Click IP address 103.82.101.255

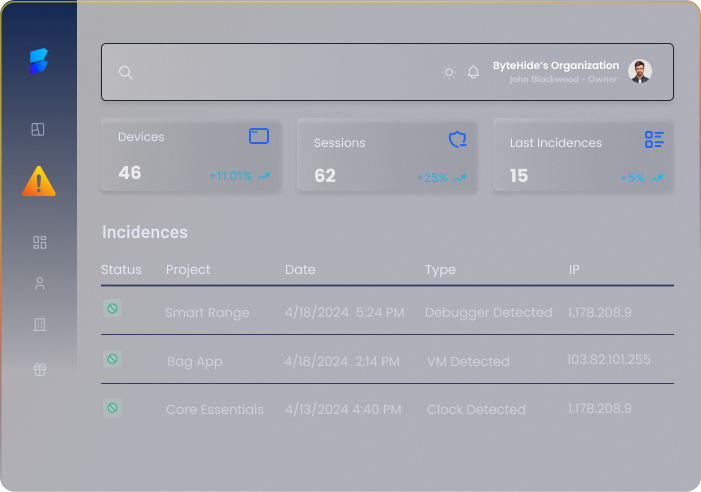[609, 359]
